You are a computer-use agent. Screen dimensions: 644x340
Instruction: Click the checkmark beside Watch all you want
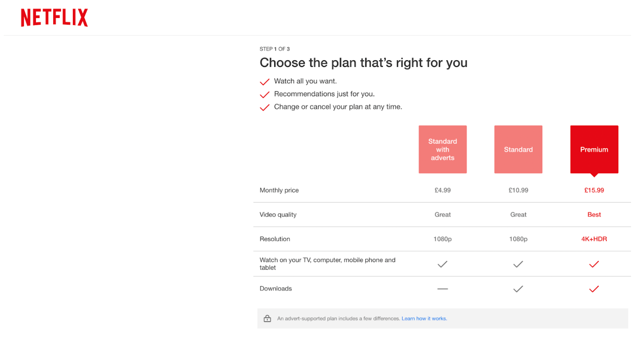coord(265,82)
